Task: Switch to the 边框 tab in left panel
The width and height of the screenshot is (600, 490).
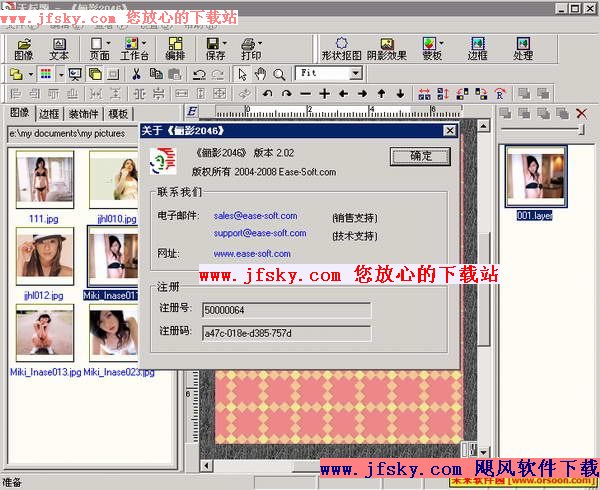Action: coord(49,114)
